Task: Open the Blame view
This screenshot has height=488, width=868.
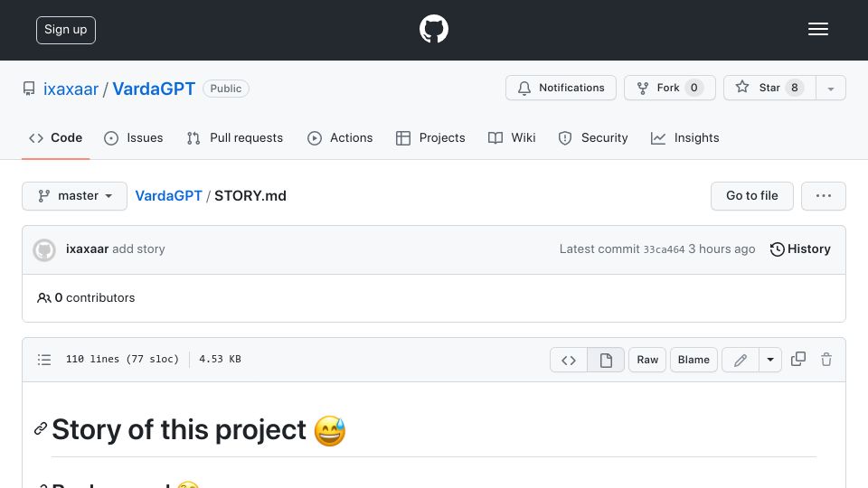Action: point(693,361)
